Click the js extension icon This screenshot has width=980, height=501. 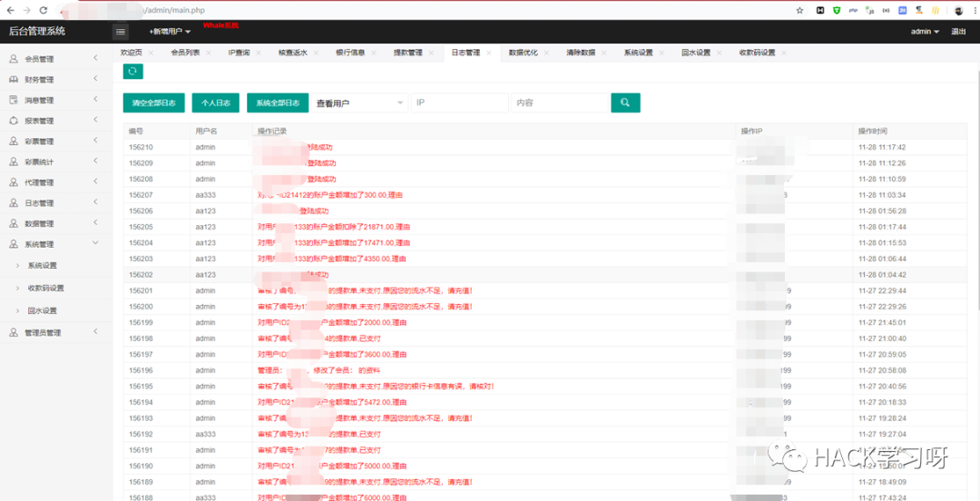point(869,10)
